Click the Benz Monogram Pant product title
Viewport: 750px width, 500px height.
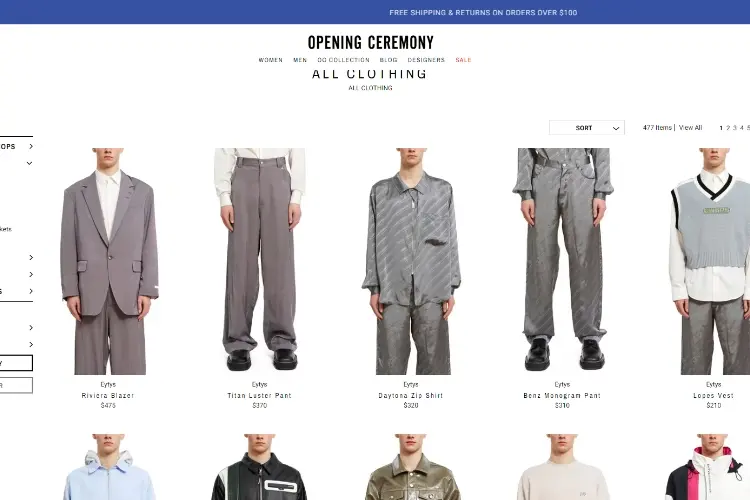coord(562,396)
